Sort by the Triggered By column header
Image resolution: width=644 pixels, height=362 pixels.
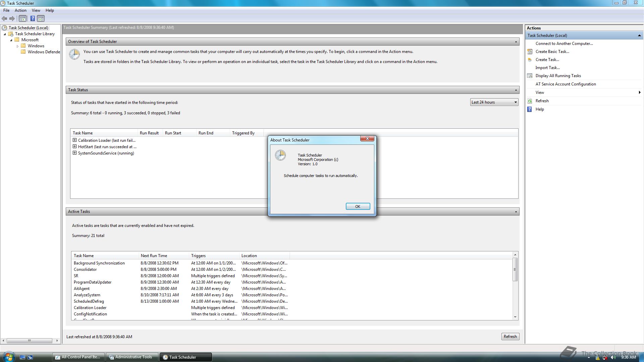(x=247, y=133)
